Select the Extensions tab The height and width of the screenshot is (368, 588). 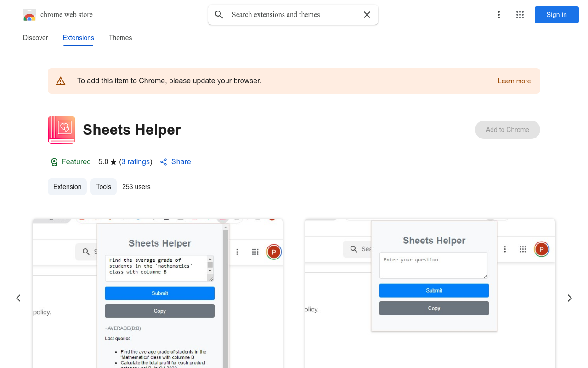coord(79,38)
